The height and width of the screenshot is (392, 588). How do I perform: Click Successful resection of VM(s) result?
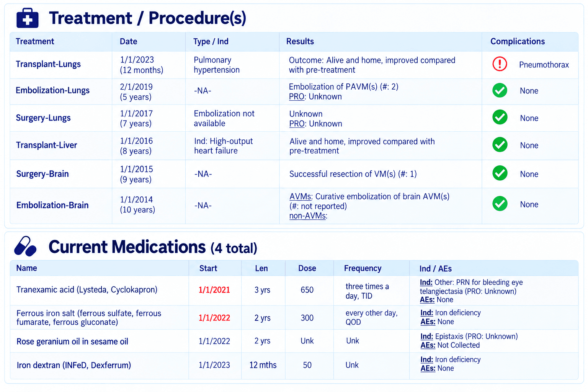[x=353, y=174]
